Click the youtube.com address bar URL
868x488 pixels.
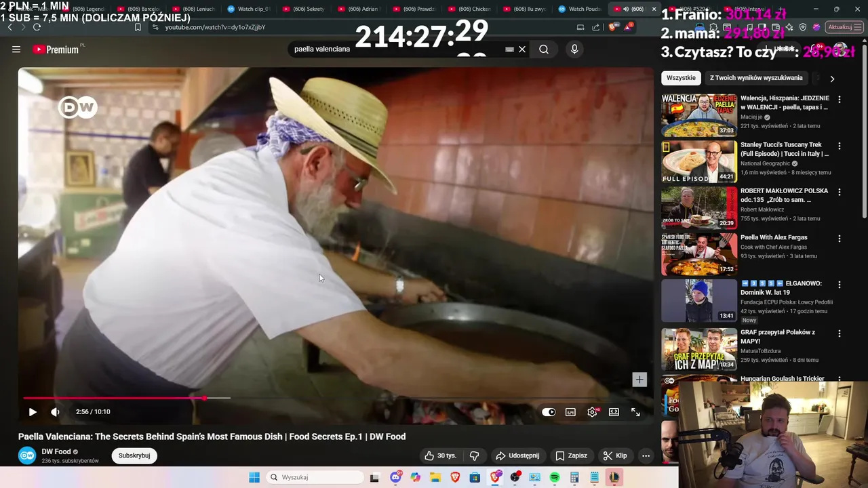pos(216,27)
